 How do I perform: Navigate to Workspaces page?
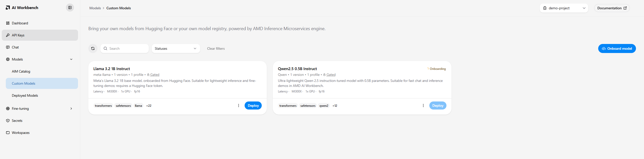click(x=40, y=133)
